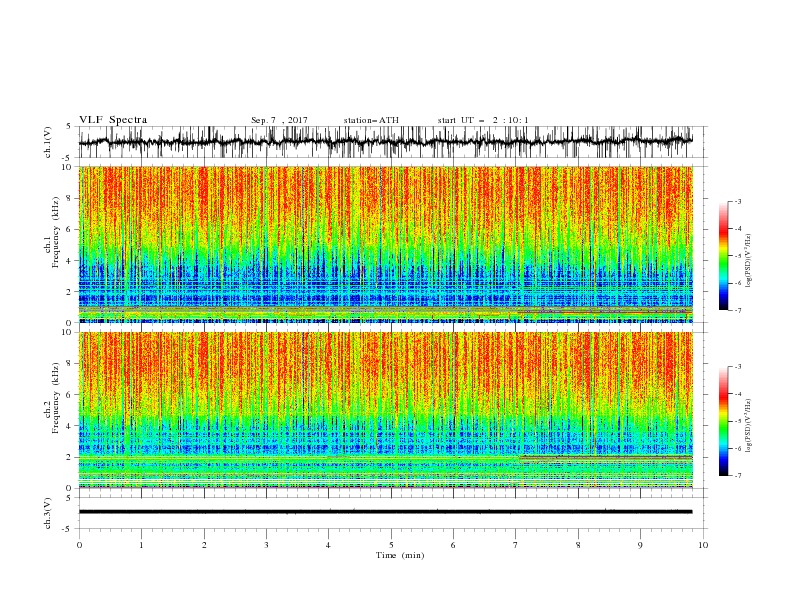Click the "-5" tick on ch.2 colorbar
This screenshot has height=612, width=792.
click(738, 421)
